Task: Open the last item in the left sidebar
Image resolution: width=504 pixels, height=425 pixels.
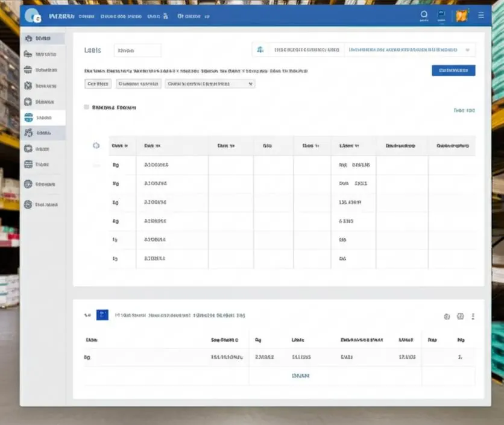Action: tap(43, 204)
